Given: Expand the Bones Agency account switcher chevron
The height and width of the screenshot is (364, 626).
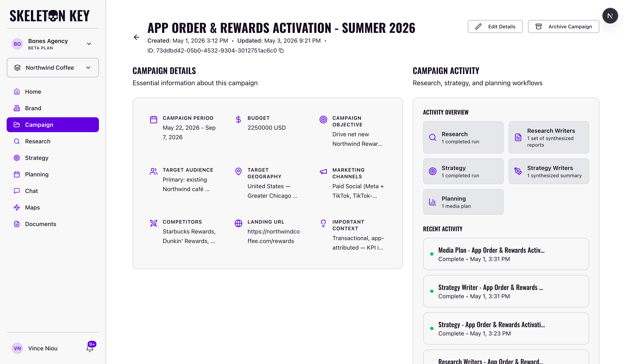Looking at the screenshot, I should tap(89, 44).
